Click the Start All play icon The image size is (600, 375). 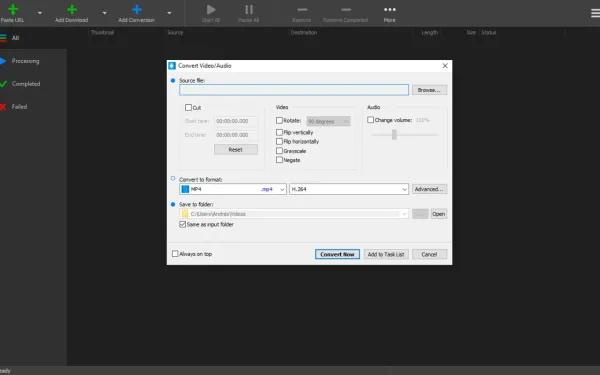click(211, 9)
